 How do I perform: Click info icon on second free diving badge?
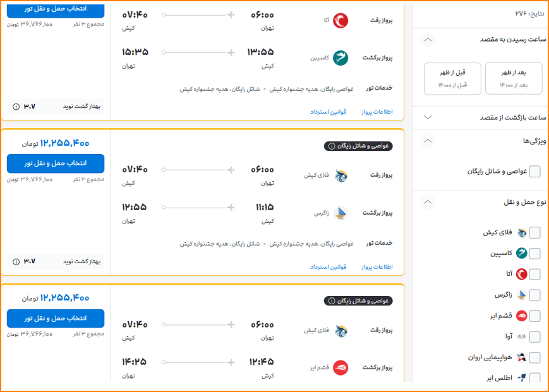331,146
